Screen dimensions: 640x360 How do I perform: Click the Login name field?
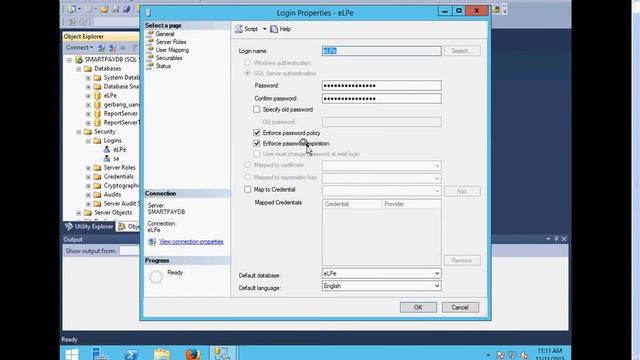pyautogui.click(x=381, y=51)
